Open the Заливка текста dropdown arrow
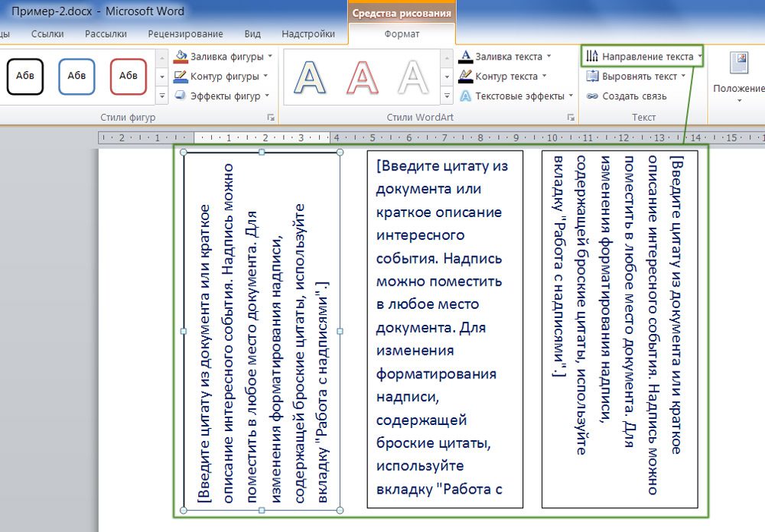The width and height of the screenshot is (765, 532). (x=549, y=56)
